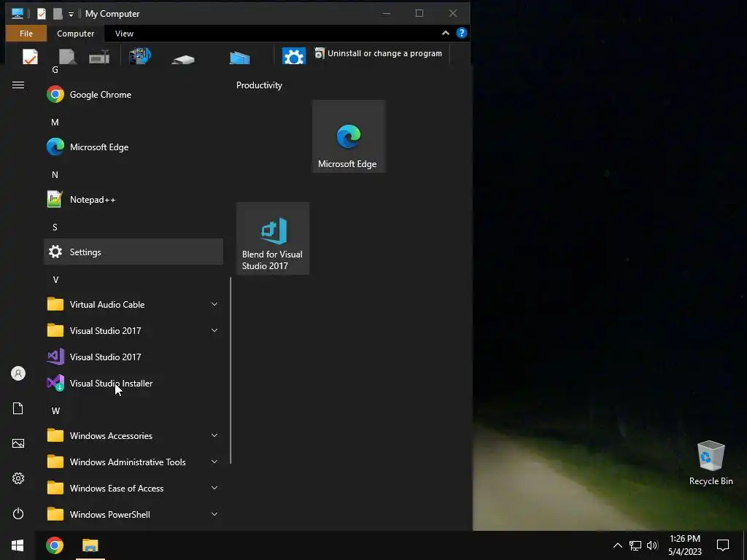Screen dimensions: 747x560
Task: Open Chrome from the taskbar
Action: (54, 545)
